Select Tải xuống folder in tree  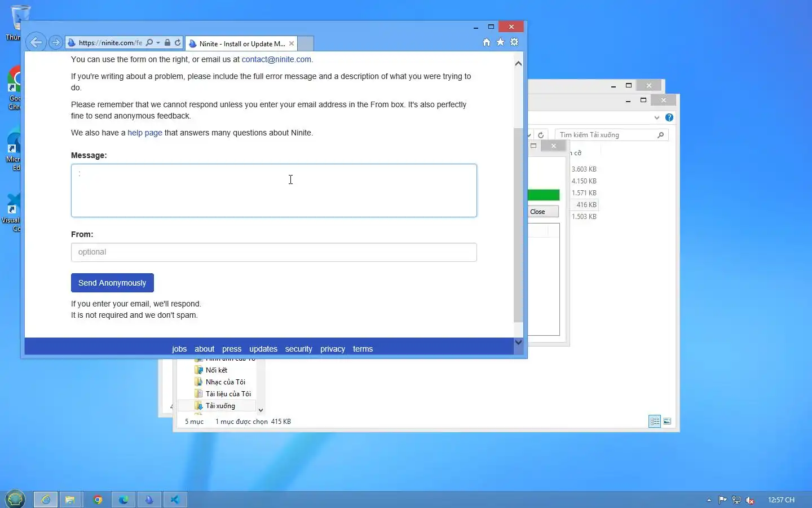pyautogui.click(x=220, y=406)
